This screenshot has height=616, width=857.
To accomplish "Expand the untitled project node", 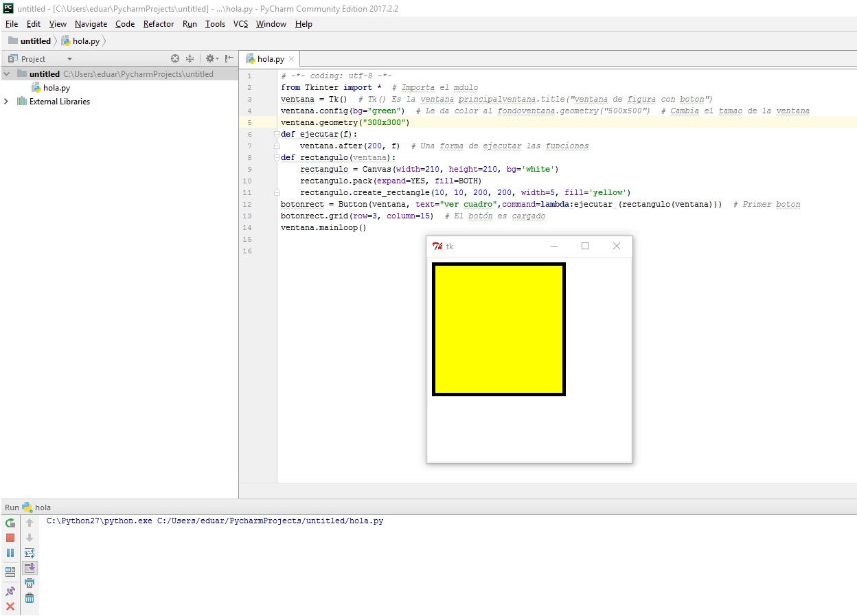I will (5, 73).
